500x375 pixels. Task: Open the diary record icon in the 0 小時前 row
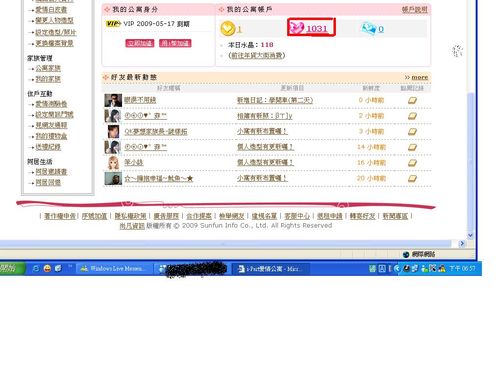point(412,100)
